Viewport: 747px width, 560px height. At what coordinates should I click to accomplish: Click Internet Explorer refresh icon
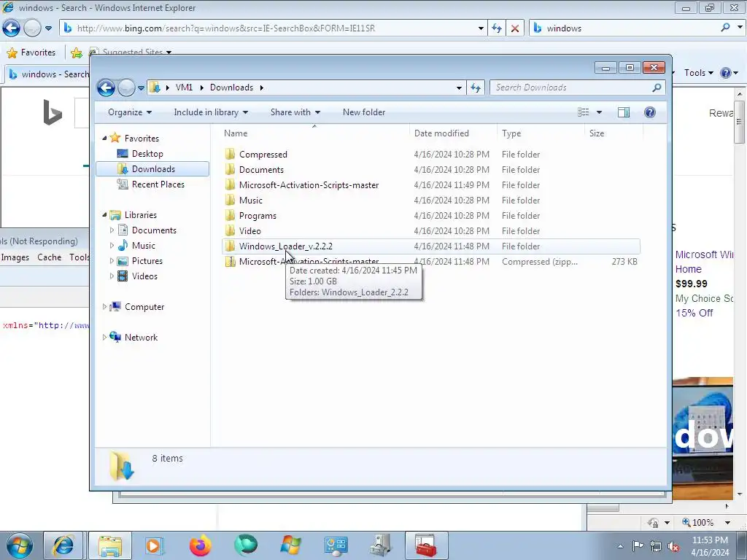pyautogui.click(x=497, y=28)
